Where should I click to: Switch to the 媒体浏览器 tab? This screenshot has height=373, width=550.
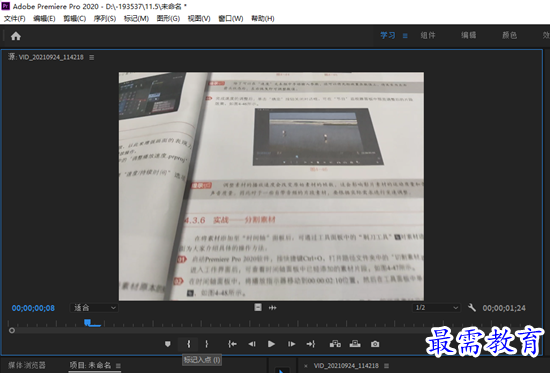click(x=27, y=365)
